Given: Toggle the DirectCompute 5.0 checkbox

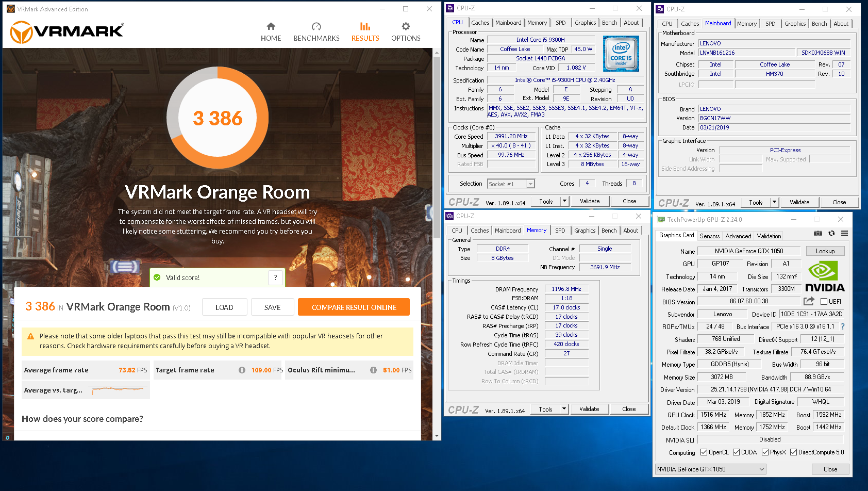Looking at the screenshot, I should pyautogui.click(x=793, y=452).
